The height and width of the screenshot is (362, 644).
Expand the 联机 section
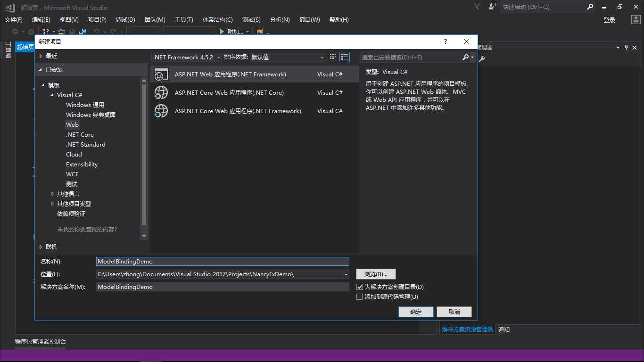tap(41, 247)
